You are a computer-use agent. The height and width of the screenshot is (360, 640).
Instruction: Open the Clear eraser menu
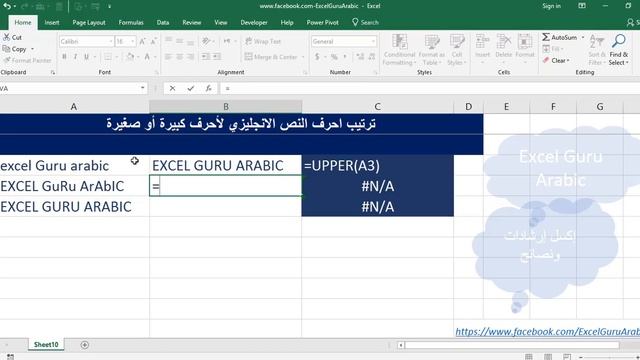556,60
